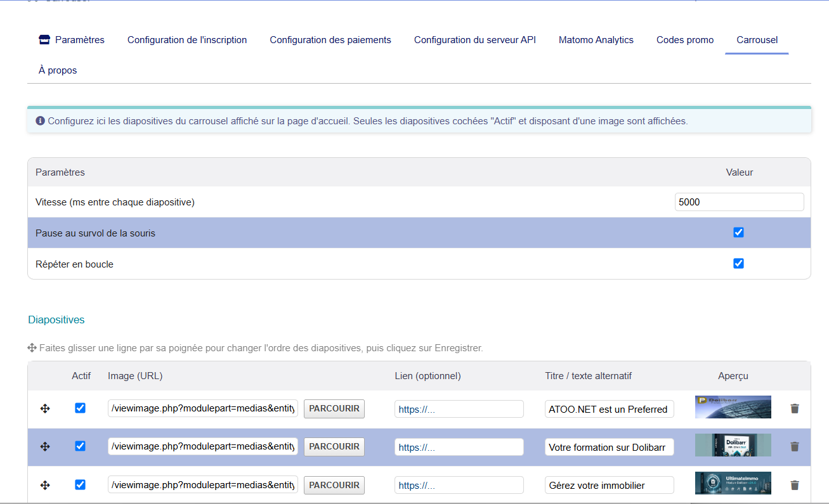
Task: Switch to Configuration de l'inscription tab
Action: [187, 40]
